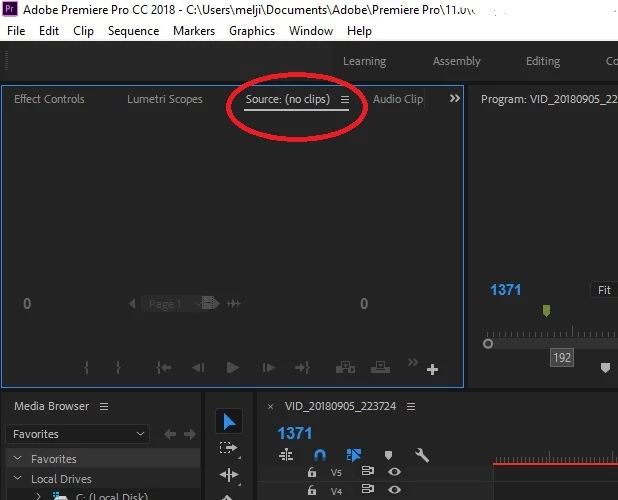This screenshot has height=500, width=618.
Task: Toggle timeline Snap magnet
Action: click(320, 455)
